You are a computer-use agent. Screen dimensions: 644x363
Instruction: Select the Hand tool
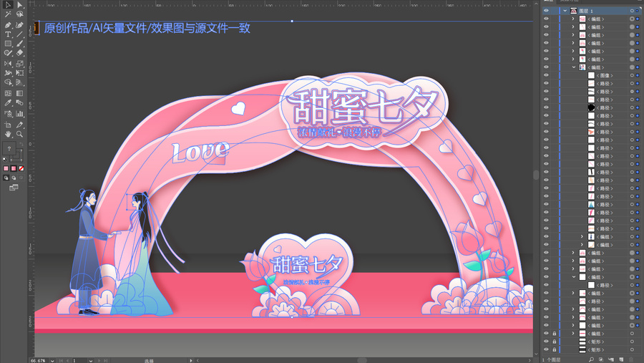coord(8,134)
